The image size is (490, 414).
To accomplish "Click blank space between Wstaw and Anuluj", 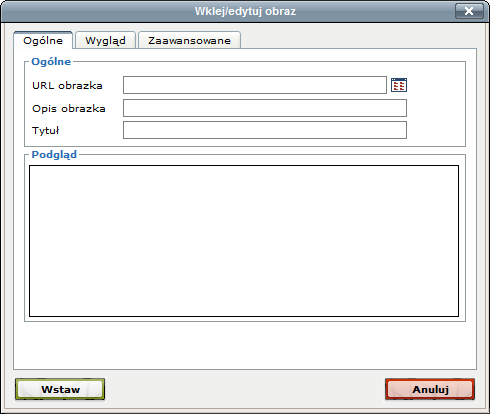I will click(245, 389).
